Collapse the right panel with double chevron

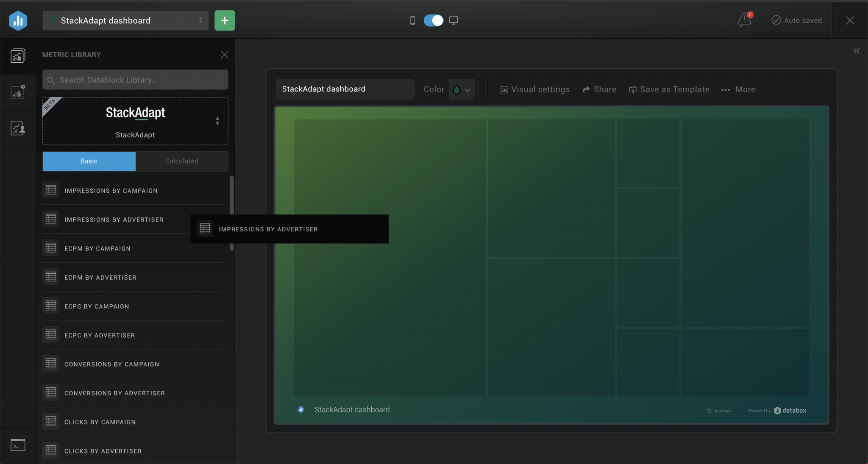coord(857,51)
